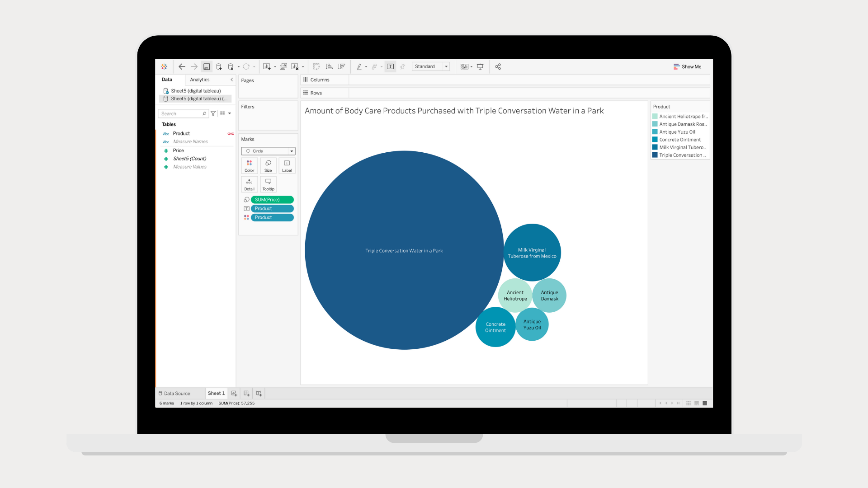Click the Tooltip marks card button
The height and width of the screenshot is (488, 868).
pyautogui.click(x=268, y=184)
